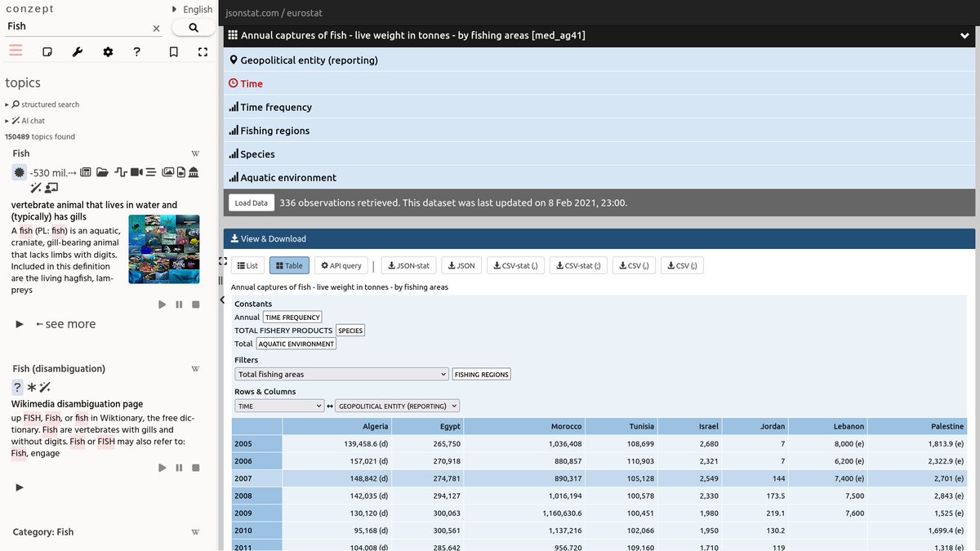Download CSV-stat with comma separator
Image resolution: width=980 pixels, height=551 pixels.
click(x=515, y=265)
